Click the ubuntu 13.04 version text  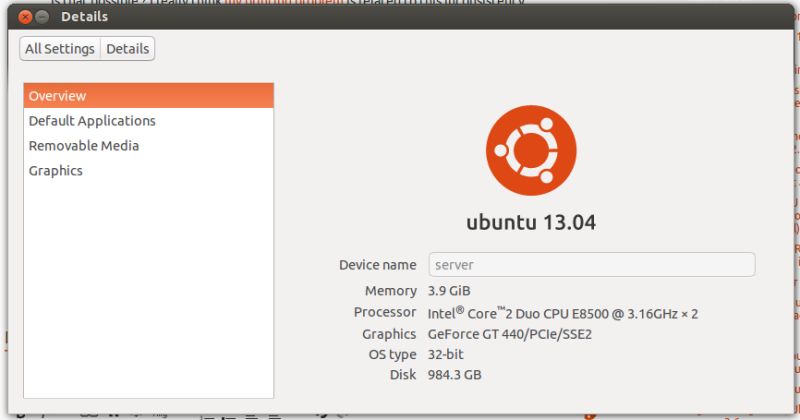[x=531, y=223]
